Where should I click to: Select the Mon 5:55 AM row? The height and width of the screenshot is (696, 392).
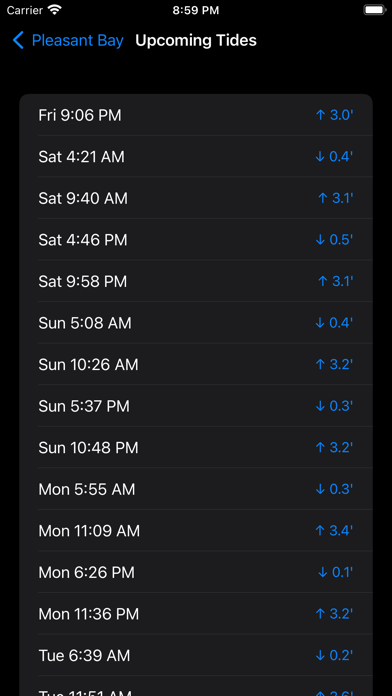196,489
